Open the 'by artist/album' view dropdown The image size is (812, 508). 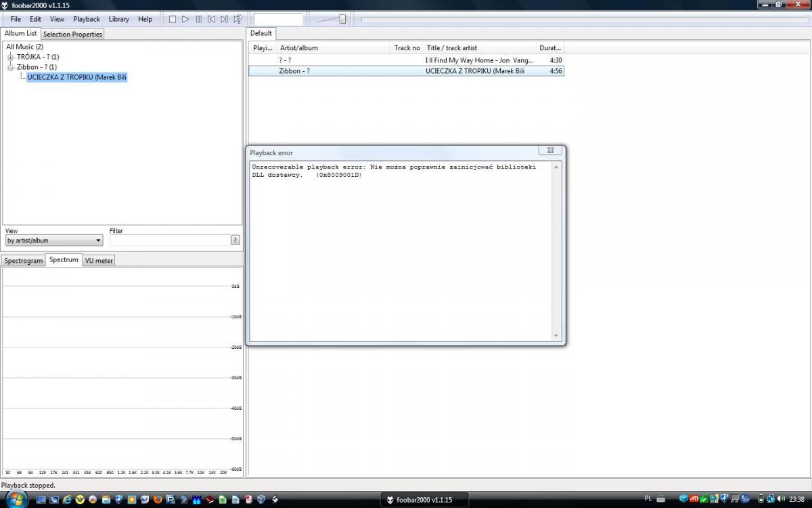tap(53, 240)
